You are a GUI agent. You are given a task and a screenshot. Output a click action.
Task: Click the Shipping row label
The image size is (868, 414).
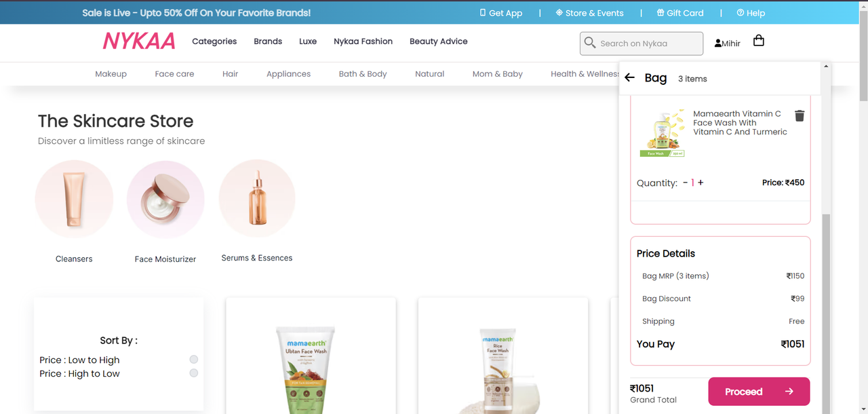[658, 322]
